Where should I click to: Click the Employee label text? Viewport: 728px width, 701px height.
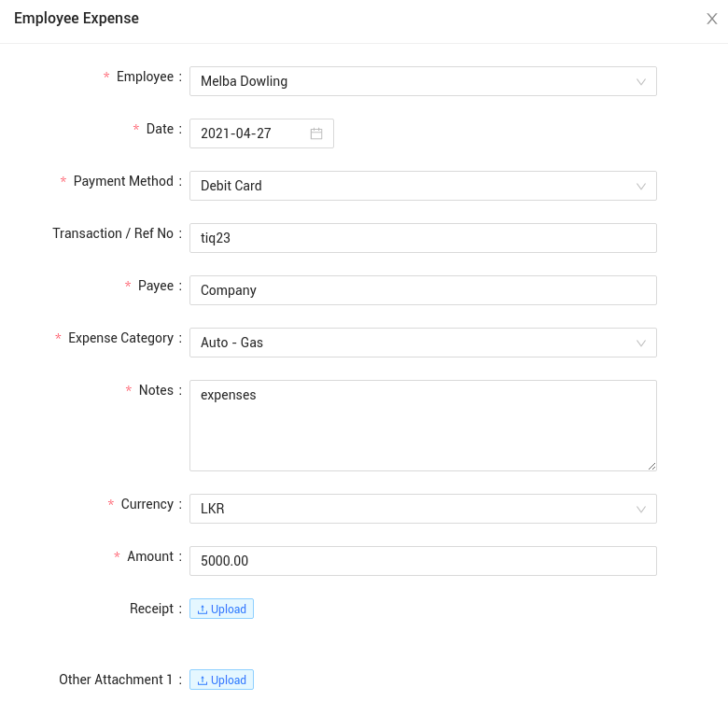coord(145,77)
